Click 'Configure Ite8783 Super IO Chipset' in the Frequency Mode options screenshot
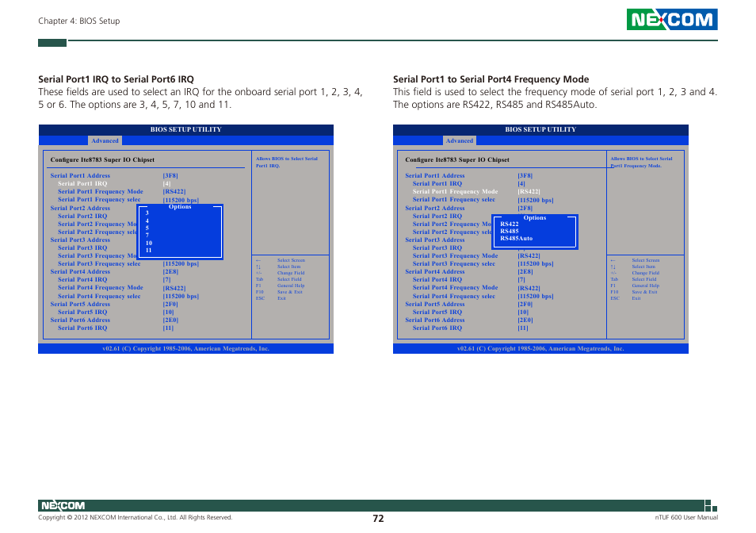Image resolution: width=756 pixels, height=533 pixels. coord(457,159)
